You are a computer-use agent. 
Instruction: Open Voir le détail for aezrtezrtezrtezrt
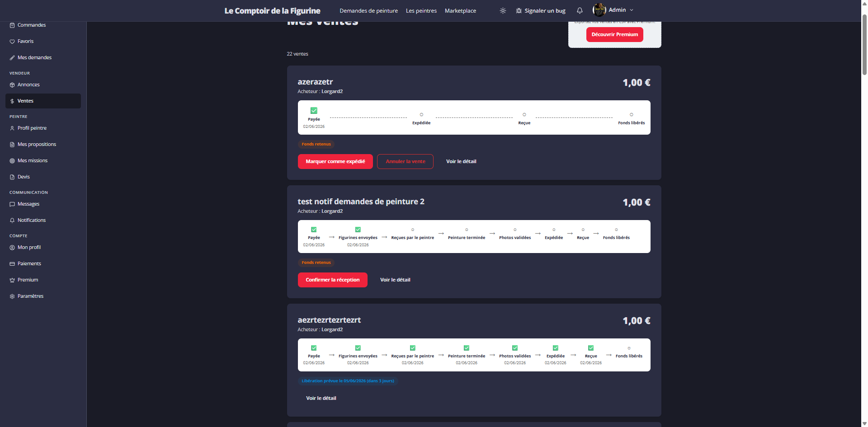[x=321, y=398]
